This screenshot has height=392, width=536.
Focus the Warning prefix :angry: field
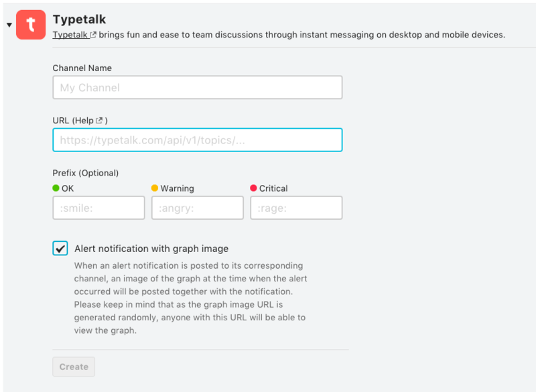[198, 208]
